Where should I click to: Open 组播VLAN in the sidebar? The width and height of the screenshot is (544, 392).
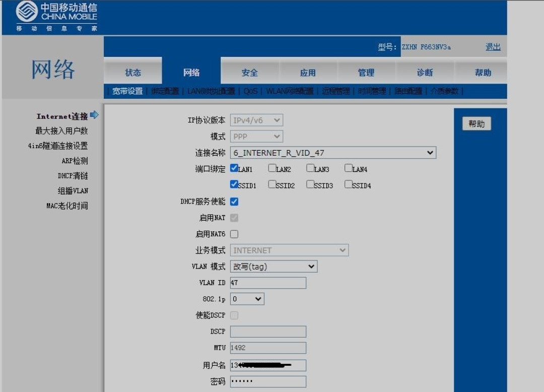[x=73, y=191]
